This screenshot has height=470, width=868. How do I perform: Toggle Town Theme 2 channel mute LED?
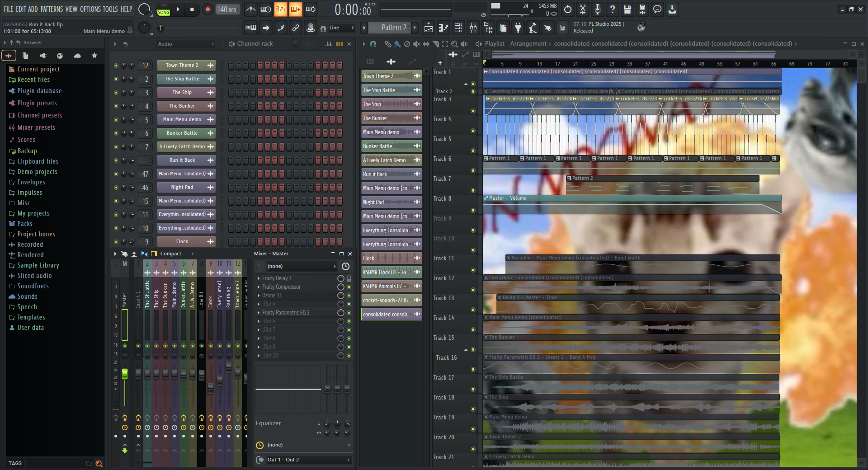(x=116, y=66)
